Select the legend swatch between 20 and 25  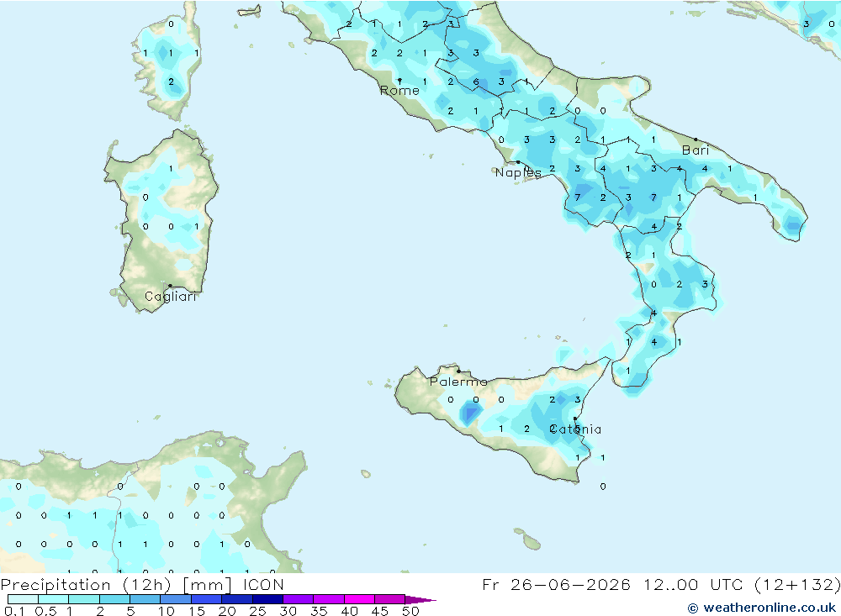[x=237, y=599]
